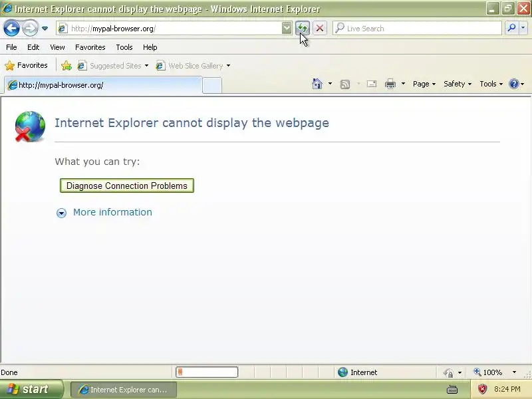Click the Protected Mode status icon
Image resolution: width=532 pixels, height=399 pixels.
click(448, 372)
